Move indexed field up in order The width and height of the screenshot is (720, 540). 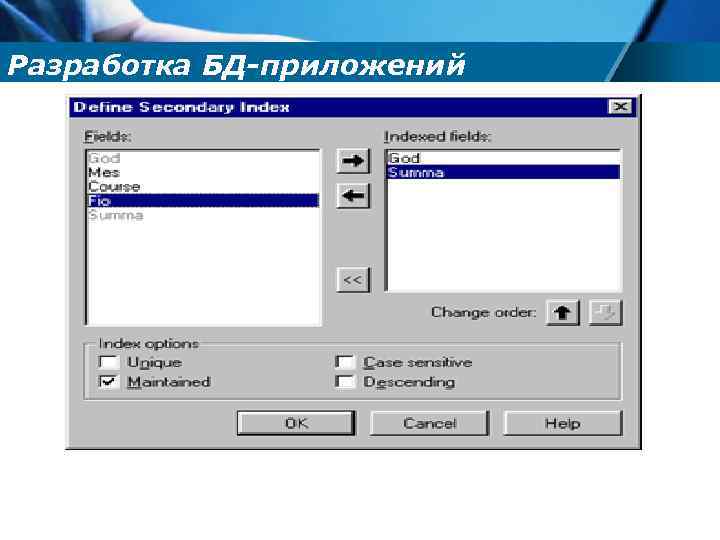[x=562, y=313]
